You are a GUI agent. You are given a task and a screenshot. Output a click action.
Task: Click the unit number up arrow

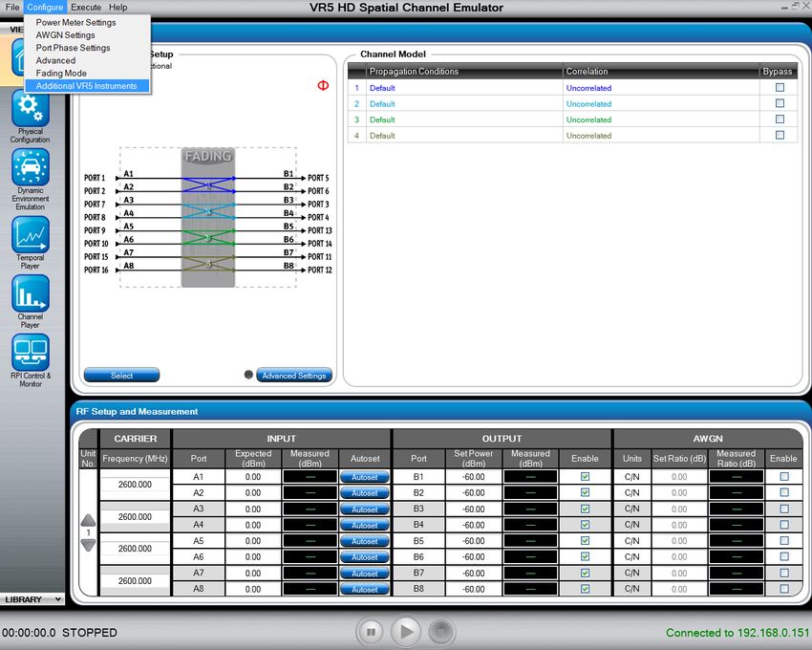(88, 520)
